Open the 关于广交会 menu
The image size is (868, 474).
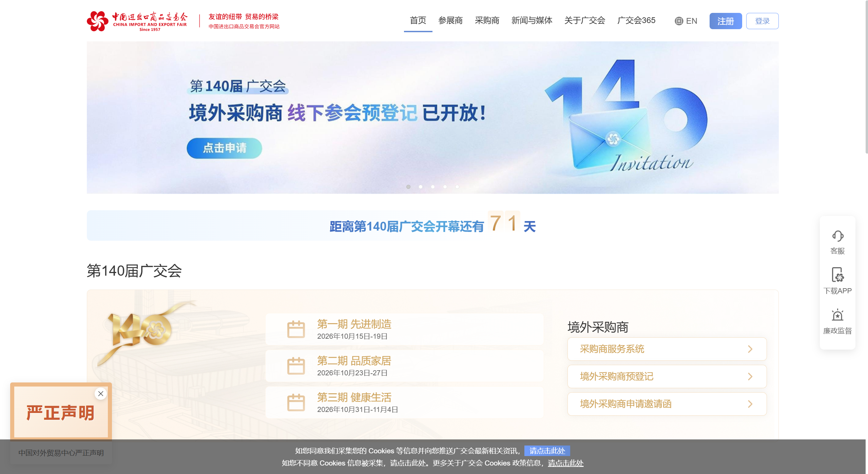tap(585, 20)
